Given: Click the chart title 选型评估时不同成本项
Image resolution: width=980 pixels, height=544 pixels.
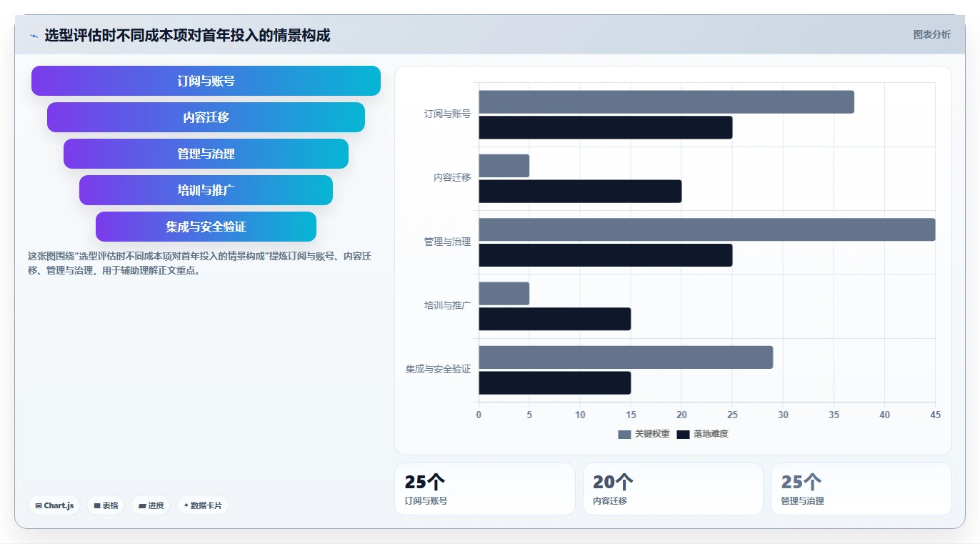Looking at the screenshot, I should point(187,35).
